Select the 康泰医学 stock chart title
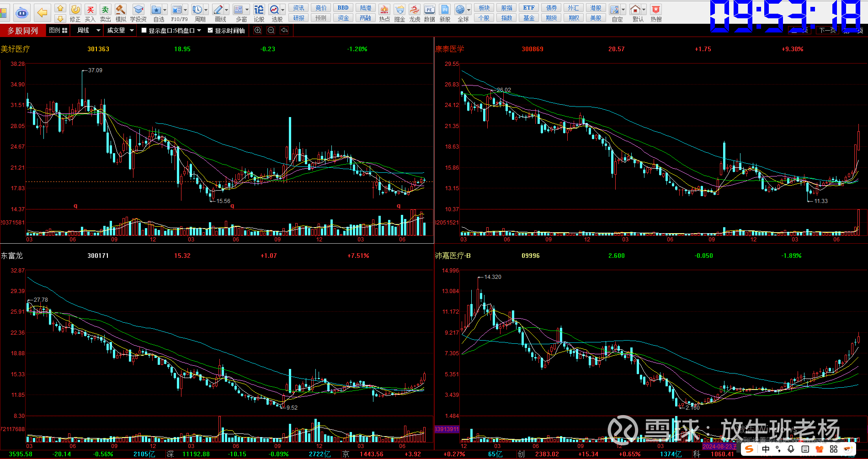 point(449,49)
